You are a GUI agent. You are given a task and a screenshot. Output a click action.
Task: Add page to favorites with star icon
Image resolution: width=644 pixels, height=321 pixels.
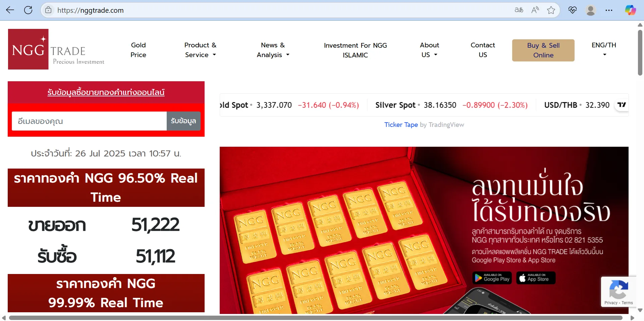(x=551, y=10)
